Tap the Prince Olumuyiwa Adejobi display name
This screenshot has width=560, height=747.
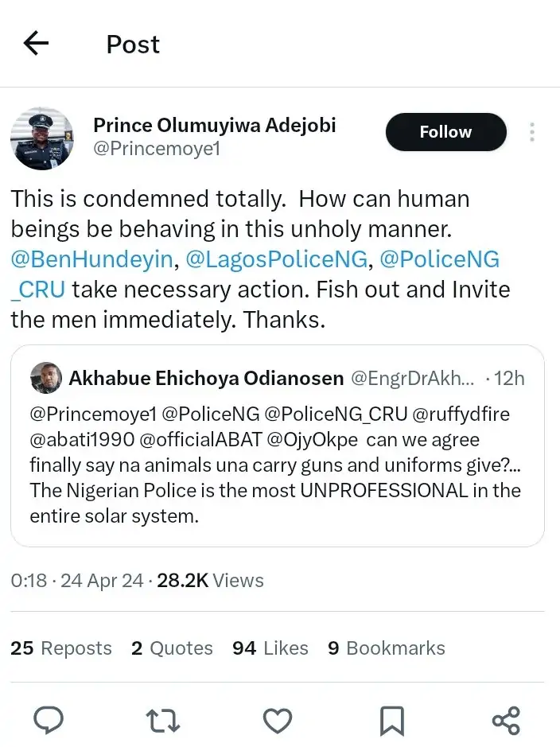(214, 125)
